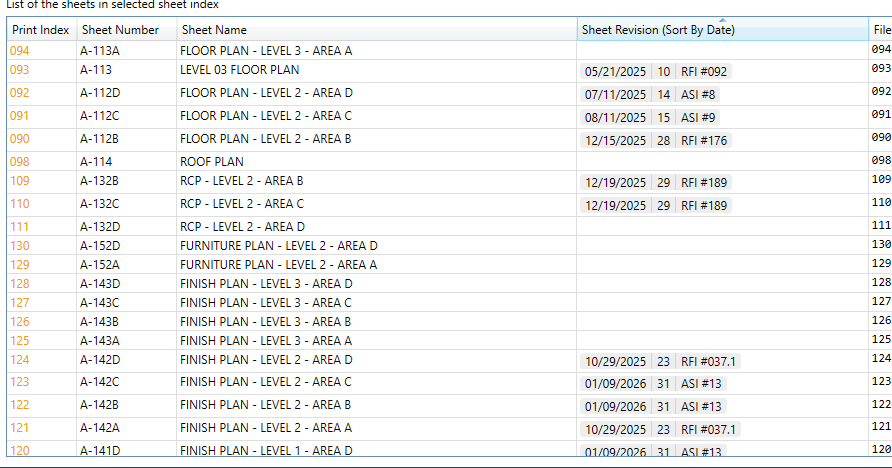Select LEVEL 03 FLOOR PLAN row
The height and width of the screenshot is (468, 892).
pyautogui.click(x=239, y=70)
